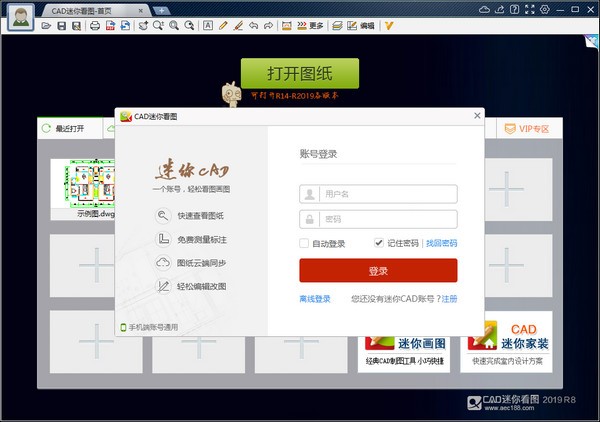Select the text annotation tool icon

(x=208, y=25)
